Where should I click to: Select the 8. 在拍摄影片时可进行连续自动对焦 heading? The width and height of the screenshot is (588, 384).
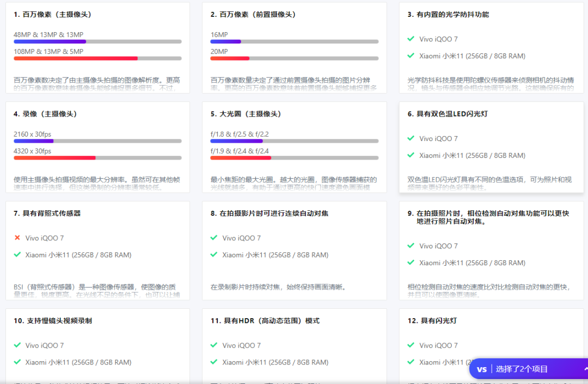pyautogui.click(x=269, y=214)
